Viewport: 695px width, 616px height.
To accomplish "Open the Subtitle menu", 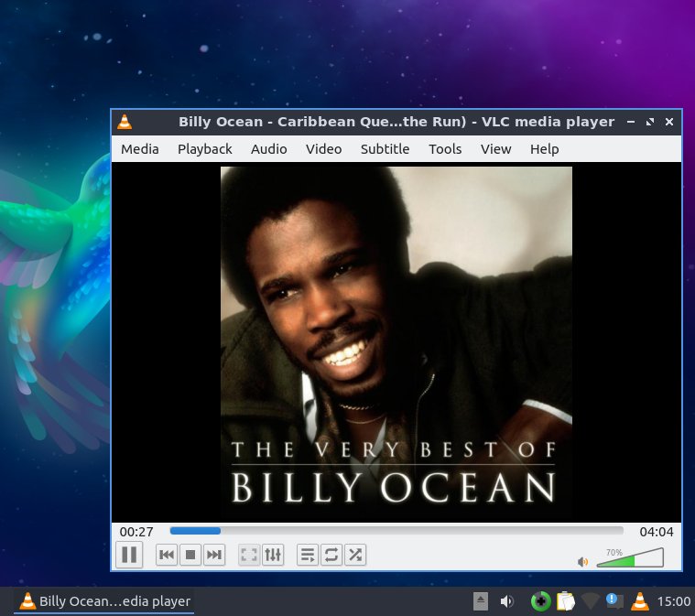I will (x=385, y=149).
